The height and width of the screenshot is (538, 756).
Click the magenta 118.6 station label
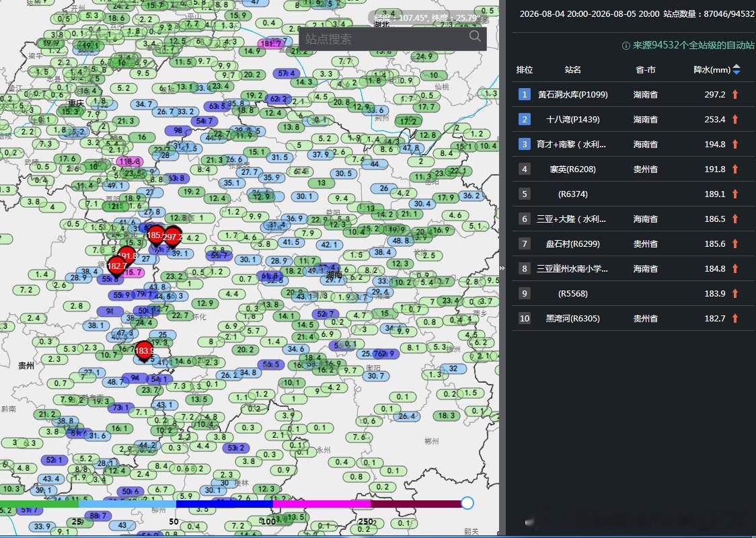128,161
